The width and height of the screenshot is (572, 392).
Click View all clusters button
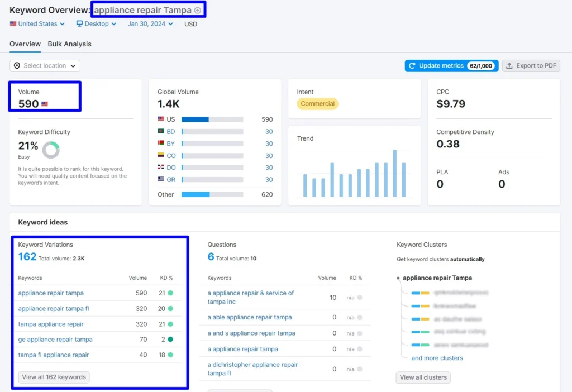click(x=423, y=377)
